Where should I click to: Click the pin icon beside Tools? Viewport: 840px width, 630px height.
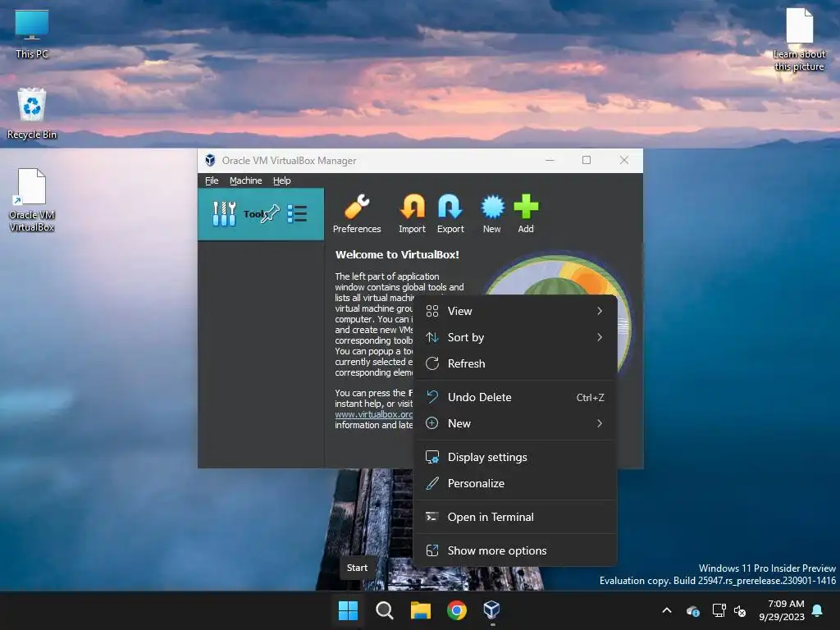click(271, 214)
